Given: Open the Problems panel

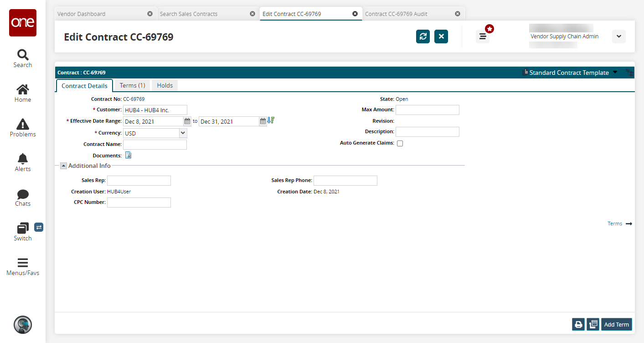Looking at the screenshot, I should [x=23, y=128].
